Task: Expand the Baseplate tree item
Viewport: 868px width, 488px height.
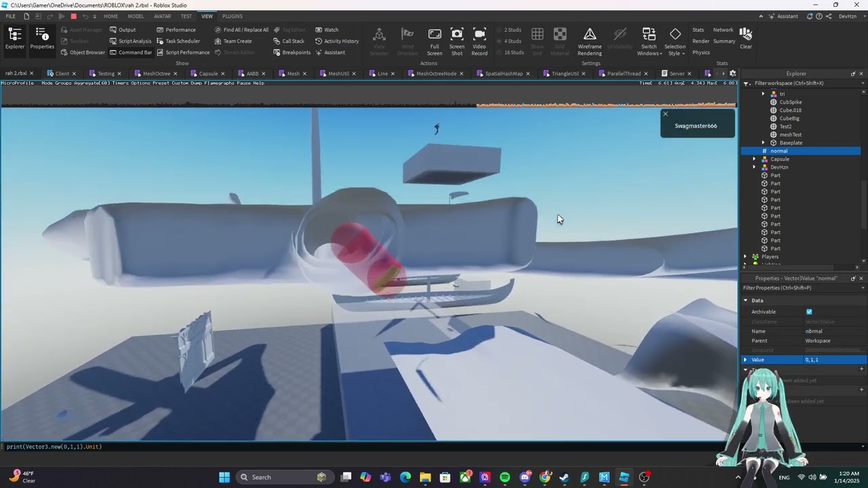Action: pos(763,143)
